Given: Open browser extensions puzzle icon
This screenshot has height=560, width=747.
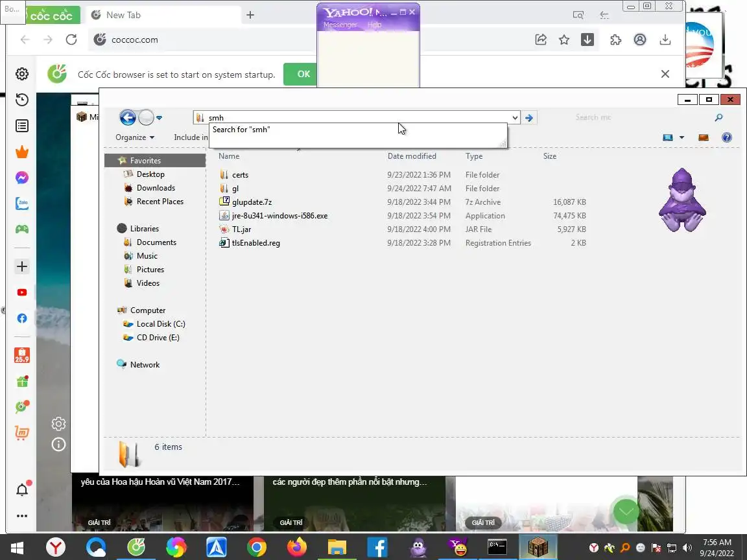Looking at the screenshot, I should [x=615, y=40].
